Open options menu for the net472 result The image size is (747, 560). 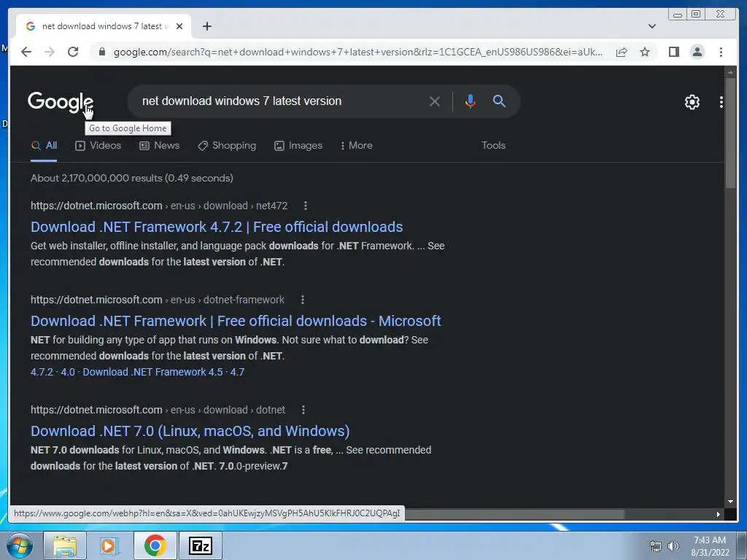(x=306, y=206)
